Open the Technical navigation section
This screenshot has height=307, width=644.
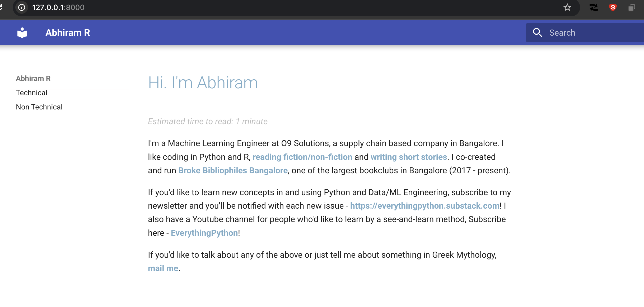[31, 93]
